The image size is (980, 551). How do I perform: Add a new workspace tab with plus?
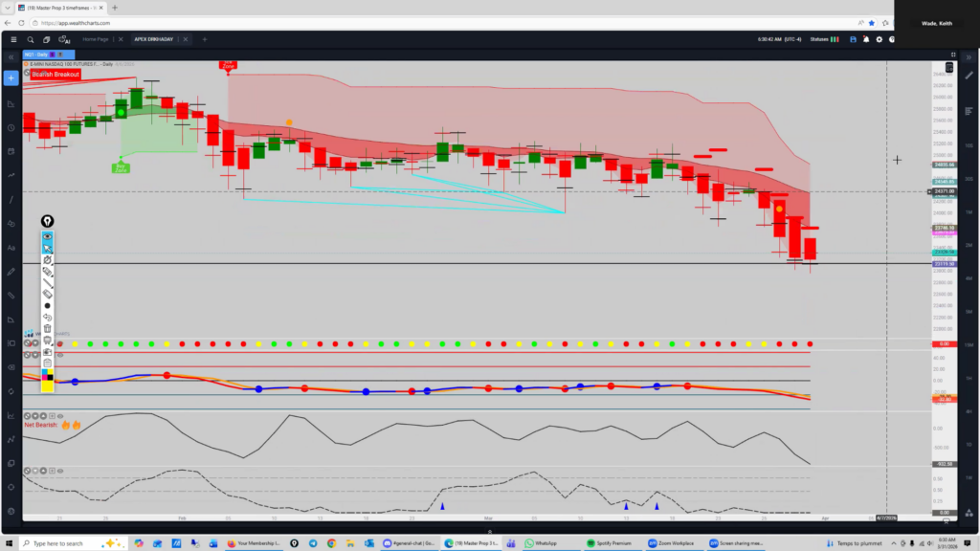tap(204, 39)
